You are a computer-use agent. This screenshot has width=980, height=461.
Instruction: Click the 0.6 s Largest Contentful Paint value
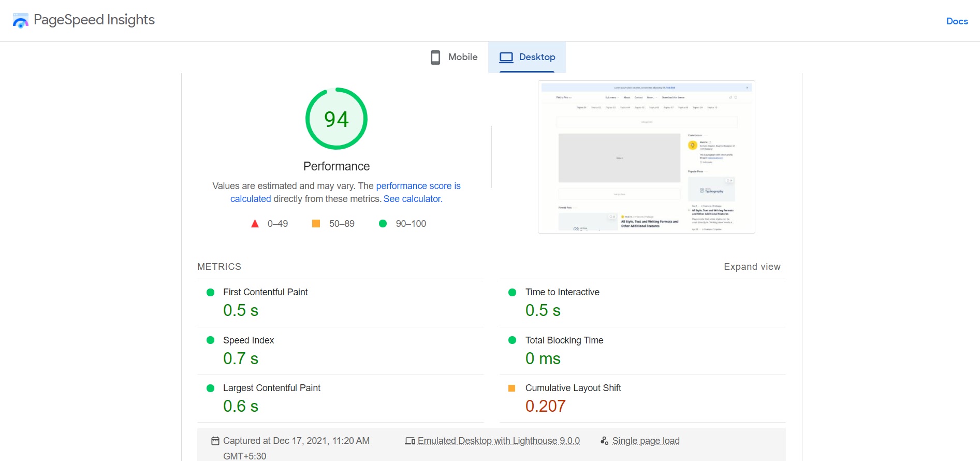241,406
